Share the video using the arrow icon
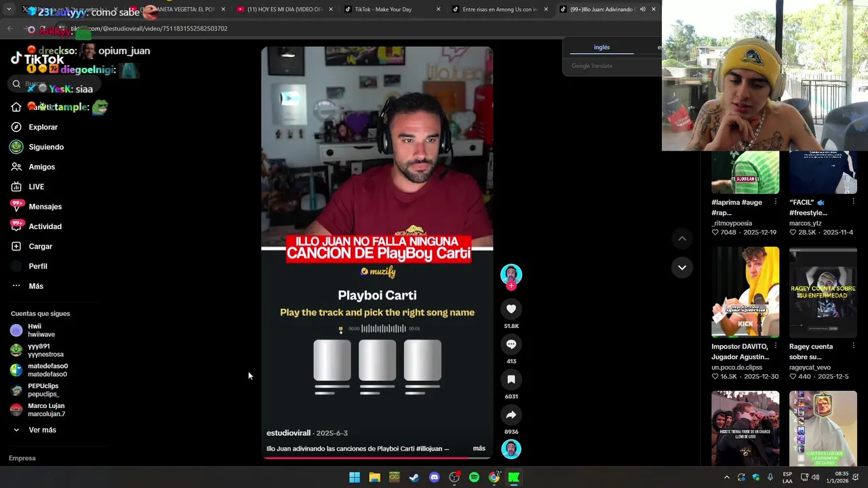Viewport: 868px width, 488px height. click(511, 415)
